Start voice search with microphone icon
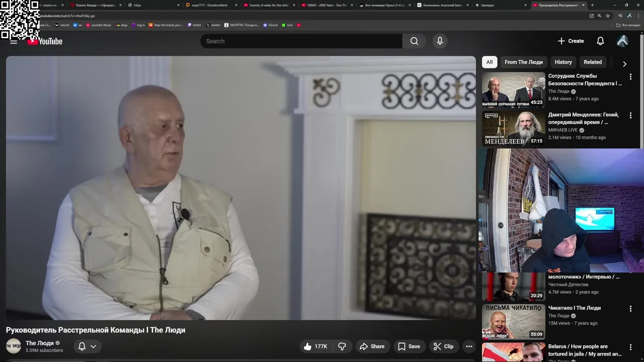 pos(440,41)
